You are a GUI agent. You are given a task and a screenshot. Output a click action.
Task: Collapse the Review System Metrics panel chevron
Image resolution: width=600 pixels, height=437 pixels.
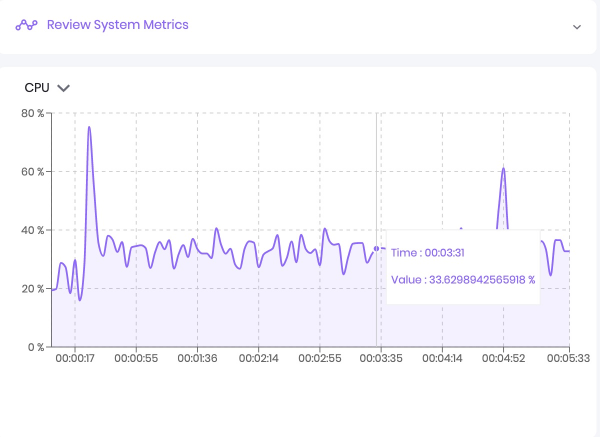pos(577,27)
